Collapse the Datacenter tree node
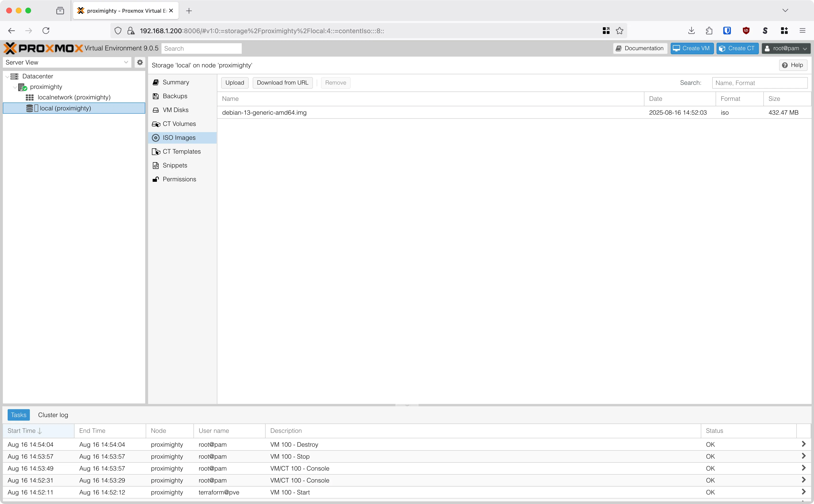The image size is (814, 504). click(x=7, y=76)
